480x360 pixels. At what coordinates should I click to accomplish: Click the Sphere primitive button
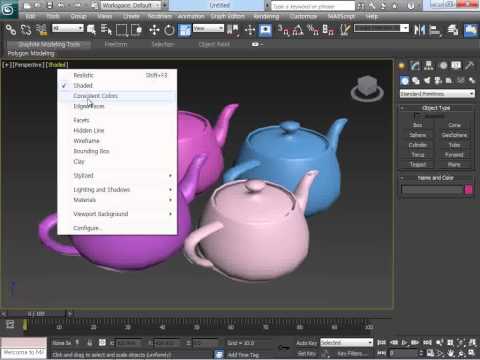pyautogui.click(x=418, y=135)
